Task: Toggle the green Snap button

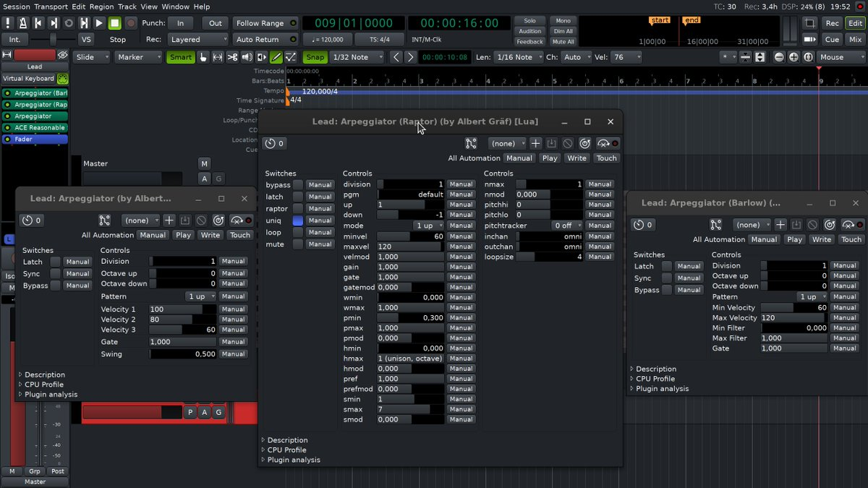Action: pos(315,57)
